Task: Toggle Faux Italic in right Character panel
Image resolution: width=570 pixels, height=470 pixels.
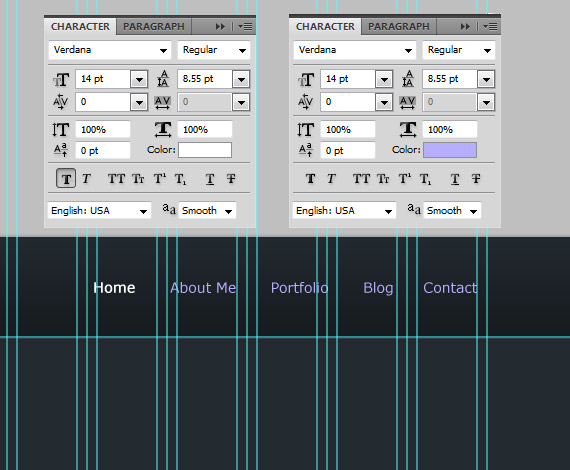Action: [331, 178]
